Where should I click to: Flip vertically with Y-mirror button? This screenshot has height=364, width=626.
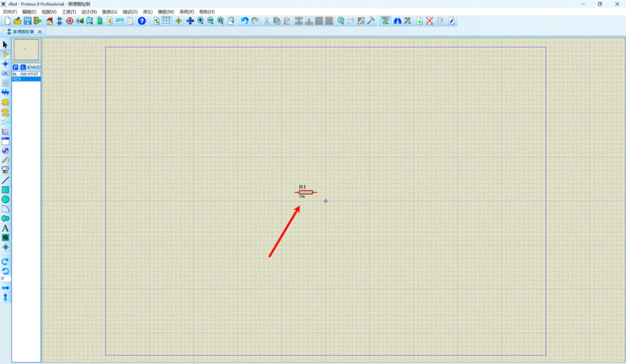click(x=5, y=298)
